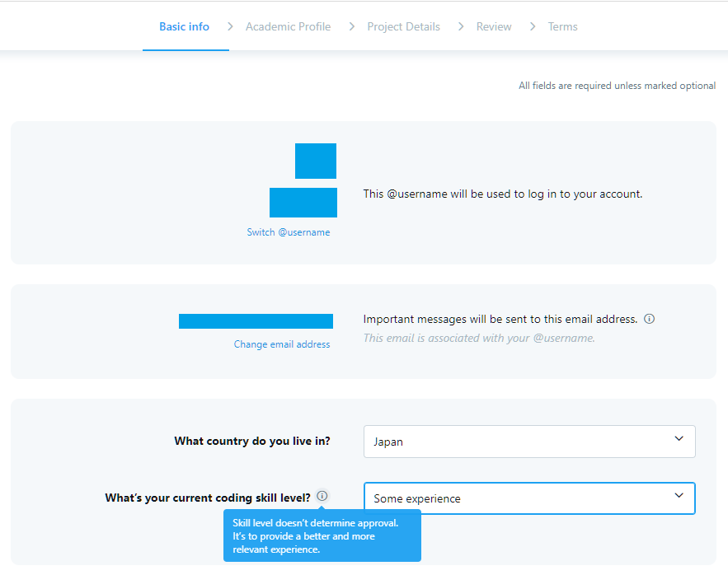Click the 'What country do you live in?' label
The width and height of the screenshot is (728, 575).
252,441
